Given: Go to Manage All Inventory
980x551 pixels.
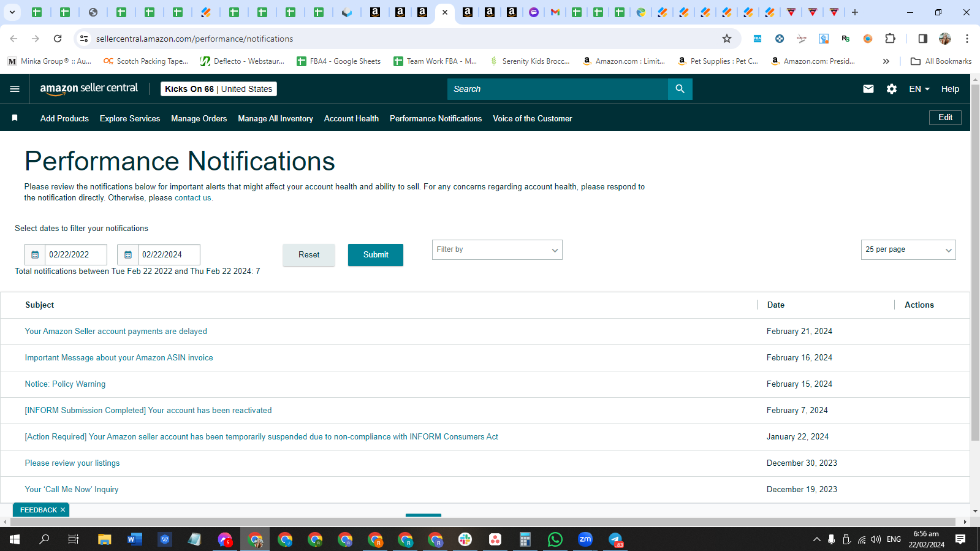Looking at the screenshot, I should tap(275, 118).
